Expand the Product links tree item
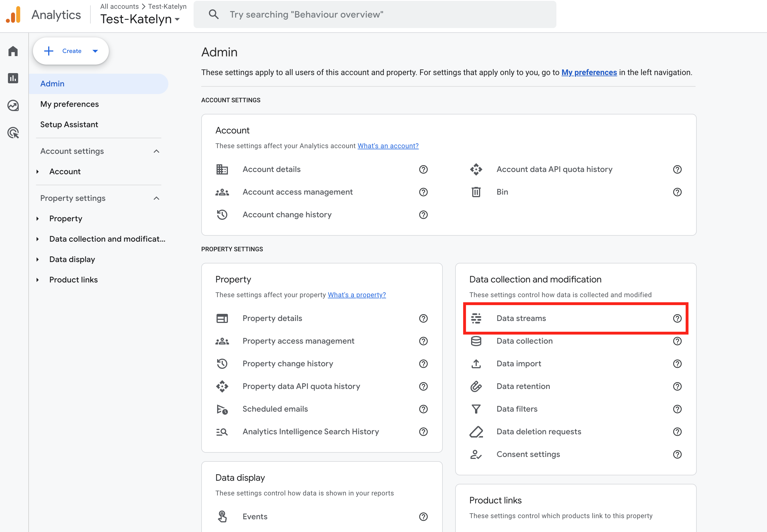The height and width of the screenshot is (532, 767). click(x=38, y=280)
